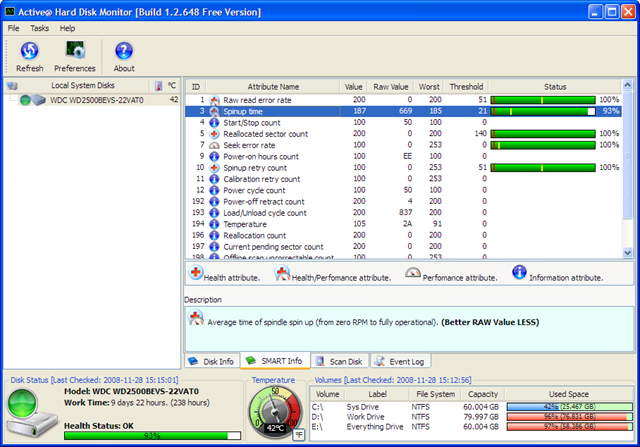This screenshot has width=640, height=447.
Task: Click the Status column header
Action: point(555,87)
